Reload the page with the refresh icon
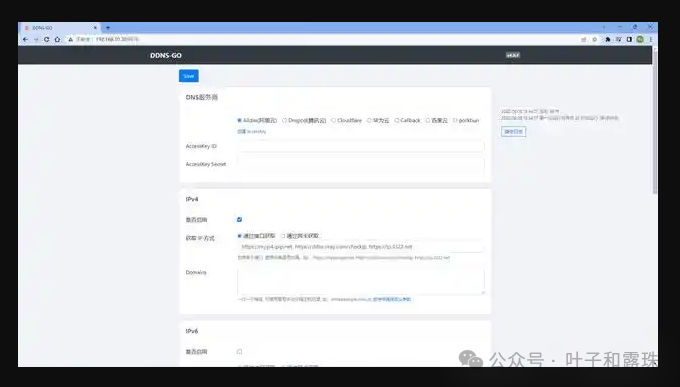 [46, 39]
